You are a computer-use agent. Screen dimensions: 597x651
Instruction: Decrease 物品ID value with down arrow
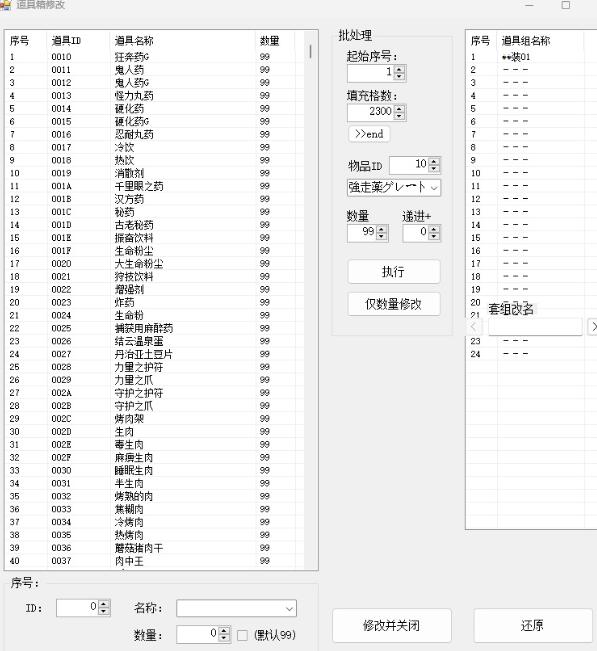click(434, 169)
